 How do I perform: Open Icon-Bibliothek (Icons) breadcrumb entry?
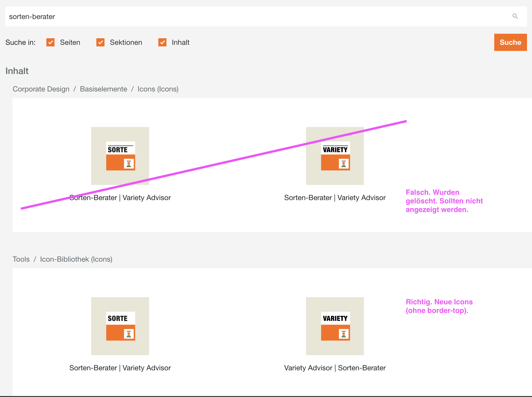pos(76,259)
